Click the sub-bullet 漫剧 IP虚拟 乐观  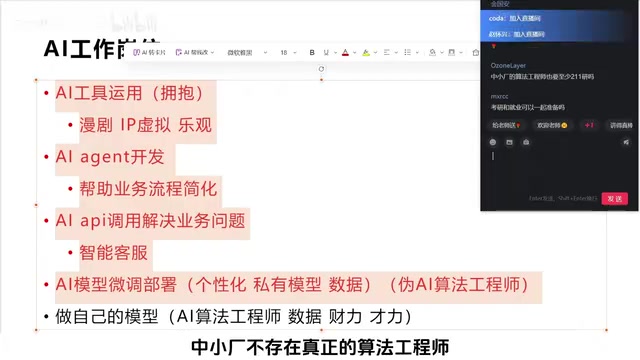(145, 125)
